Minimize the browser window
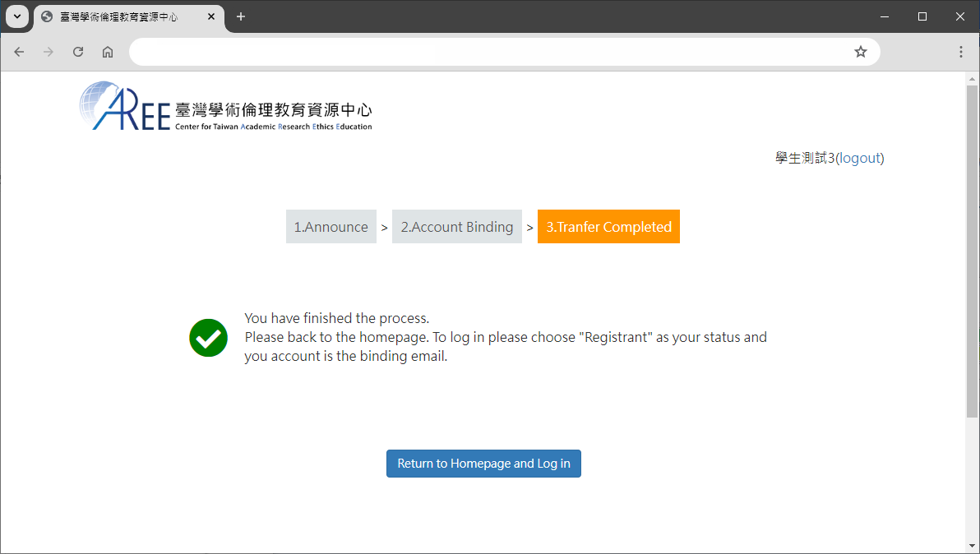Screen dimensions: 980x554 (885, 17)
